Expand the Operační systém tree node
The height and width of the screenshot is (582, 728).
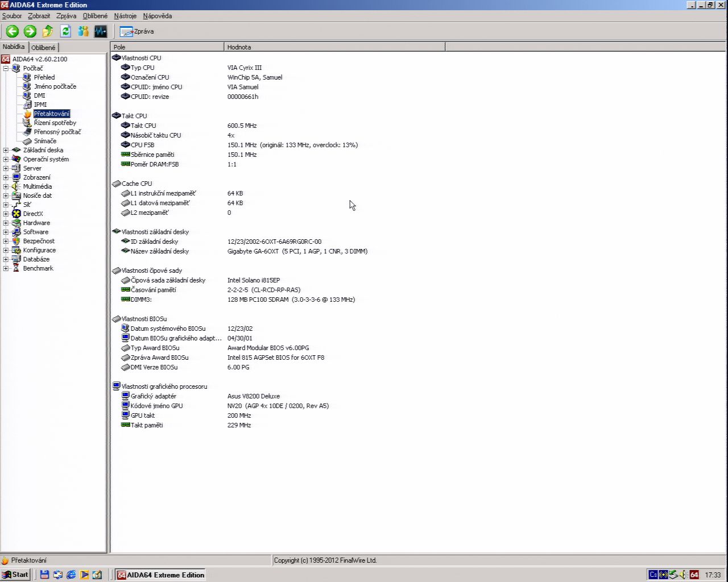(x=6, y=159)
